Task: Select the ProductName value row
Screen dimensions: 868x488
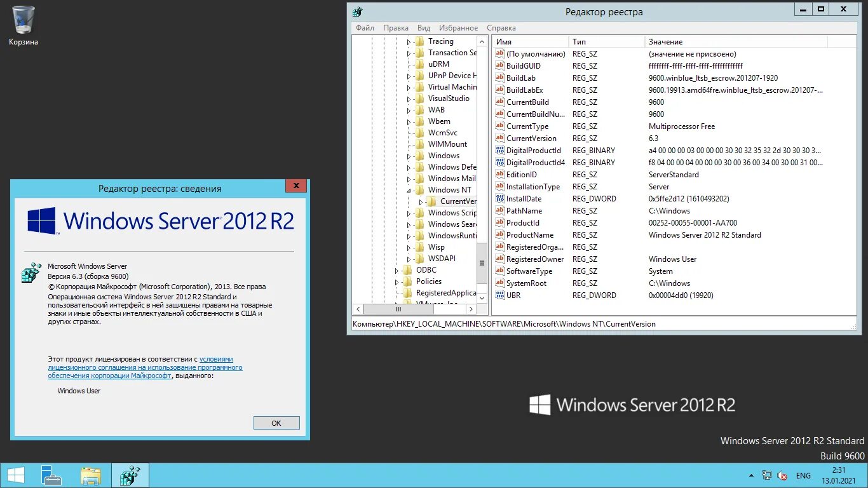Action: pyautogui.click(x=661, y=235)
